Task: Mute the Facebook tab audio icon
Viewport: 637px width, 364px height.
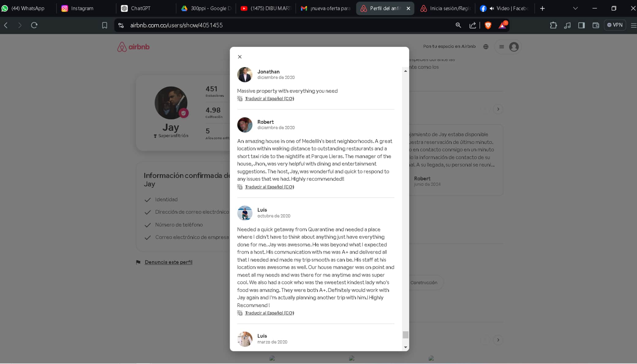Action: [x=492, y=9]
